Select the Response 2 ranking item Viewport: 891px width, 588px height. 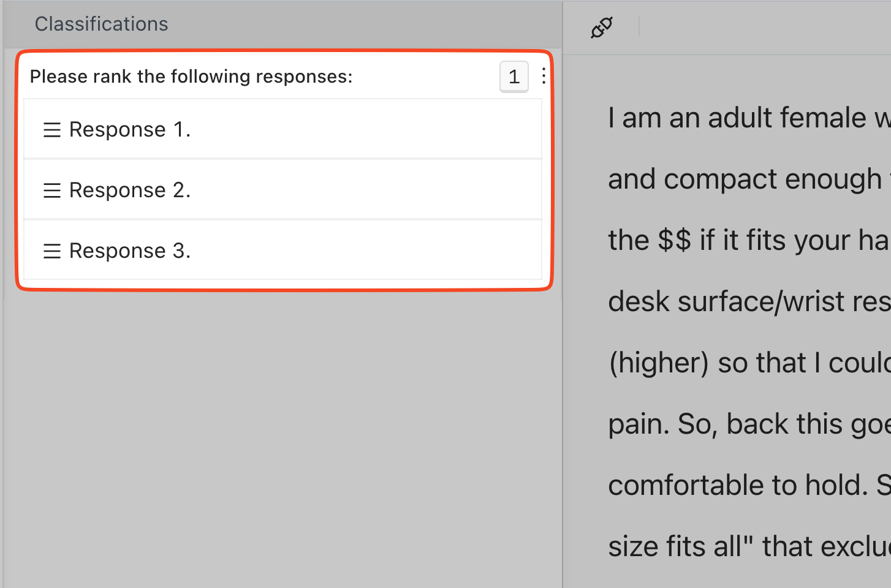point(282,190)
